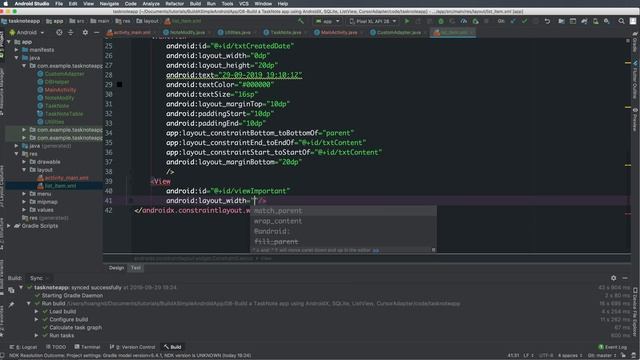The image size is (640, 360).
Task: Switch to NoteModify.java editor tab
Action: pyautogui.click(x=184, y=32)
